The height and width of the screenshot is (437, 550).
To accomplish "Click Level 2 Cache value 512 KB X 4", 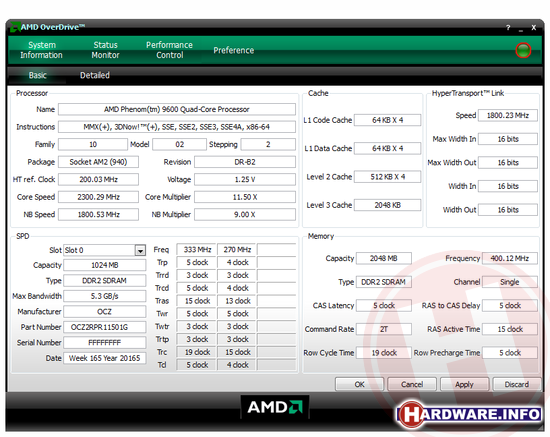I will click(x=388, y=177).
